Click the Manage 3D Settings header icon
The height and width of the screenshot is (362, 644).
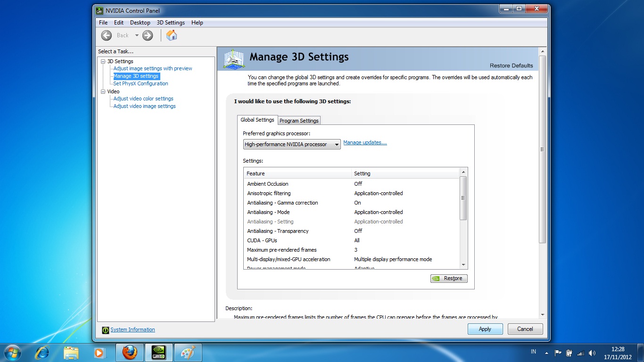point(234,60)
